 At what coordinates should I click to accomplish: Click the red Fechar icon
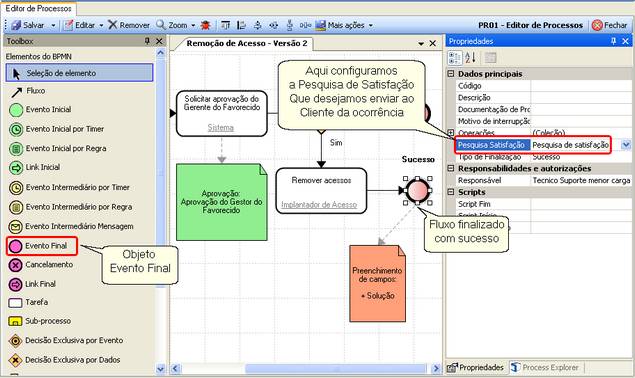[x=597, y=25]
